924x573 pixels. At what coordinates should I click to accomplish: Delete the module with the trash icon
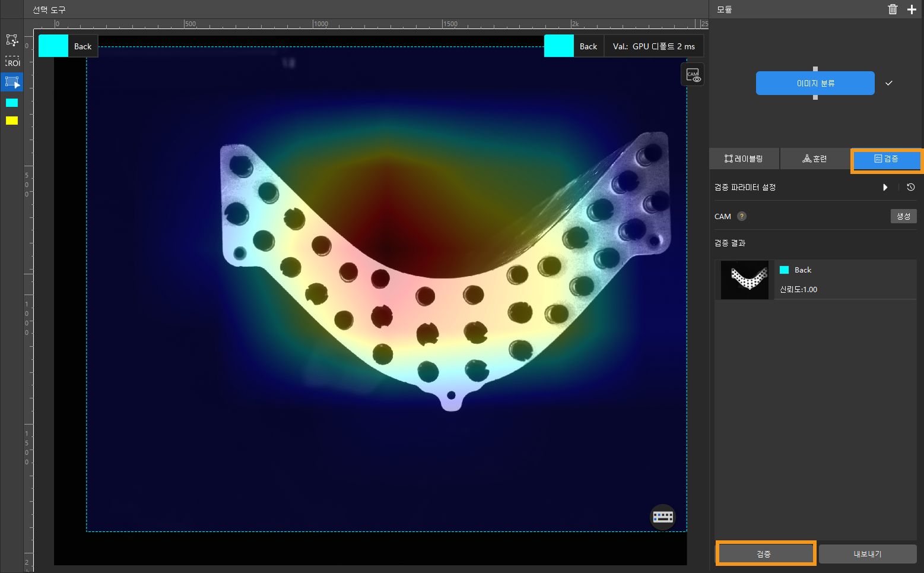[893, 9]
